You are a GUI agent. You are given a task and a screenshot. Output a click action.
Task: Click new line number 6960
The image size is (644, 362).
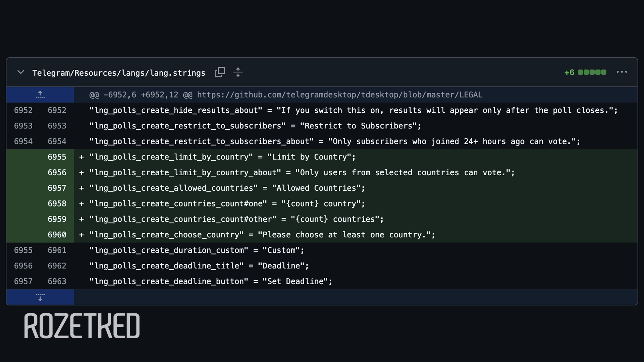pos(57,235)
